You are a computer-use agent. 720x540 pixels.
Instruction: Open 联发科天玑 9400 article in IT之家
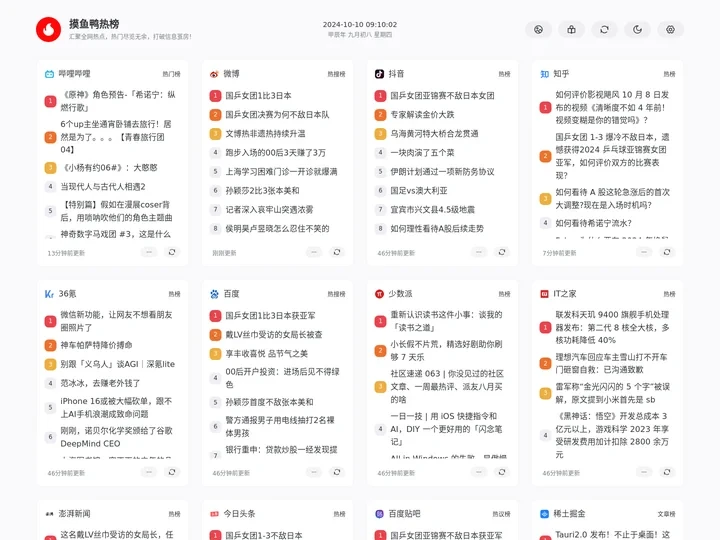[x=612, y=327]
